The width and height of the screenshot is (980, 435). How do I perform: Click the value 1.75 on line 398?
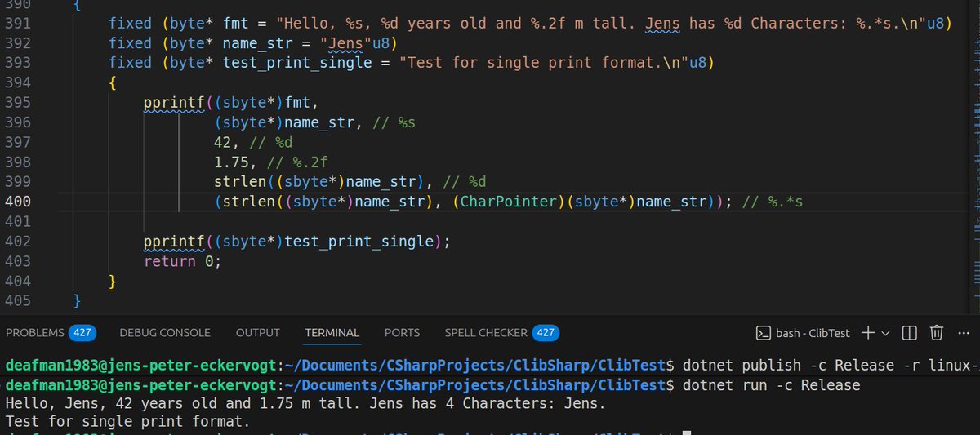(x=232, y=162)
